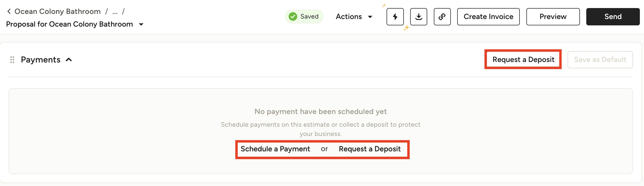Open the proposal Preview
Viewport: 644px width, 186px height.
coord(553,17)
